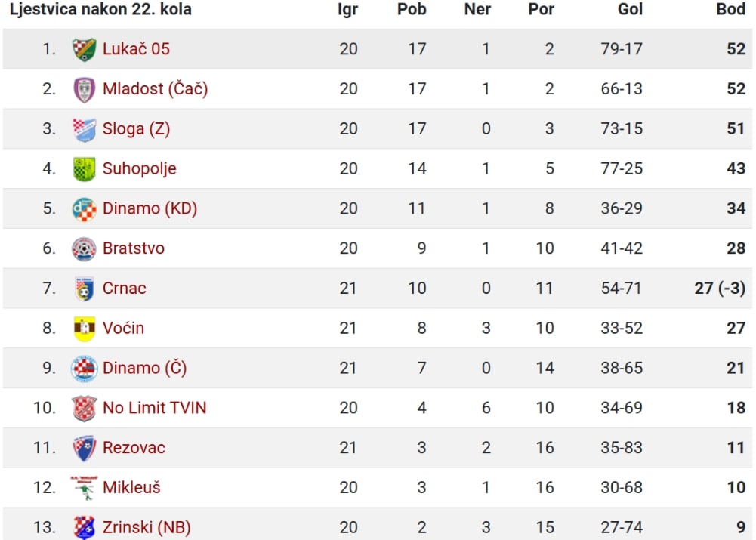The image size is (756, 540).
Task: Click the Zrinski (NB) club crest
Action: (x=85, y=527)
